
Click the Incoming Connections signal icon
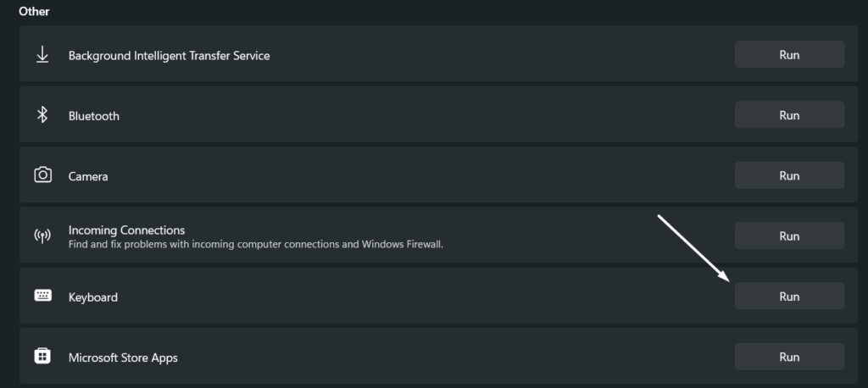pyautogui.click(x=42, y=236)
